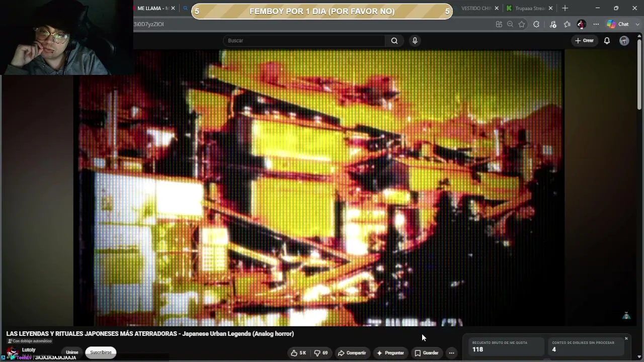
Task: Click the recuento bruto value 118
Action: click(477, 349)
